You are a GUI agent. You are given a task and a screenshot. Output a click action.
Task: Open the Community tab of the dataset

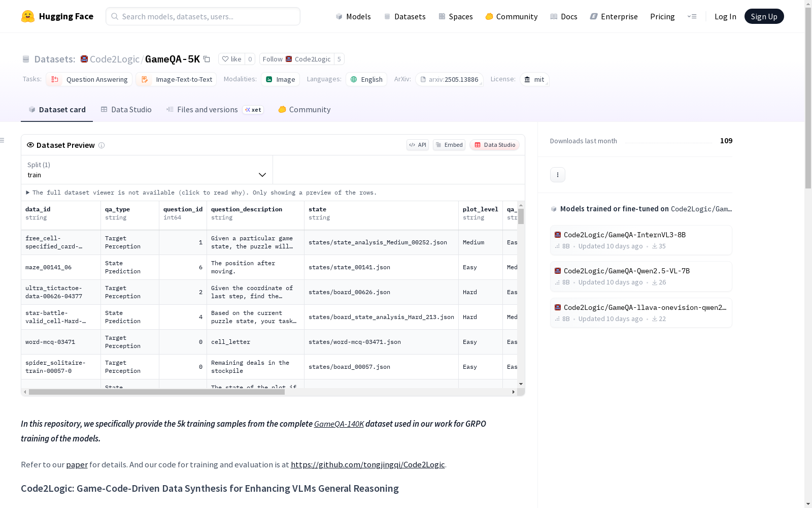click(x=304, y=110)
